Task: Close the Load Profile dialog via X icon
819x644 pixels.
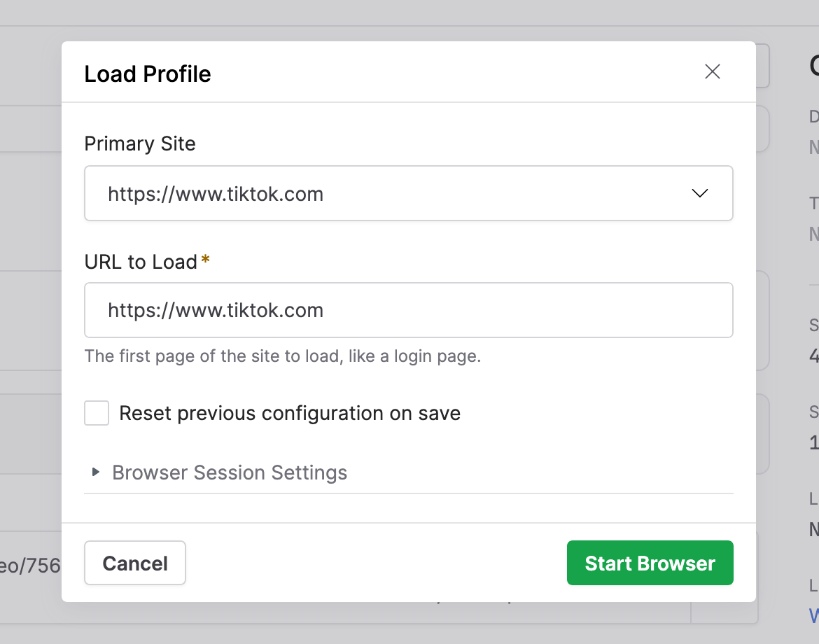Action: click(712, 71)
